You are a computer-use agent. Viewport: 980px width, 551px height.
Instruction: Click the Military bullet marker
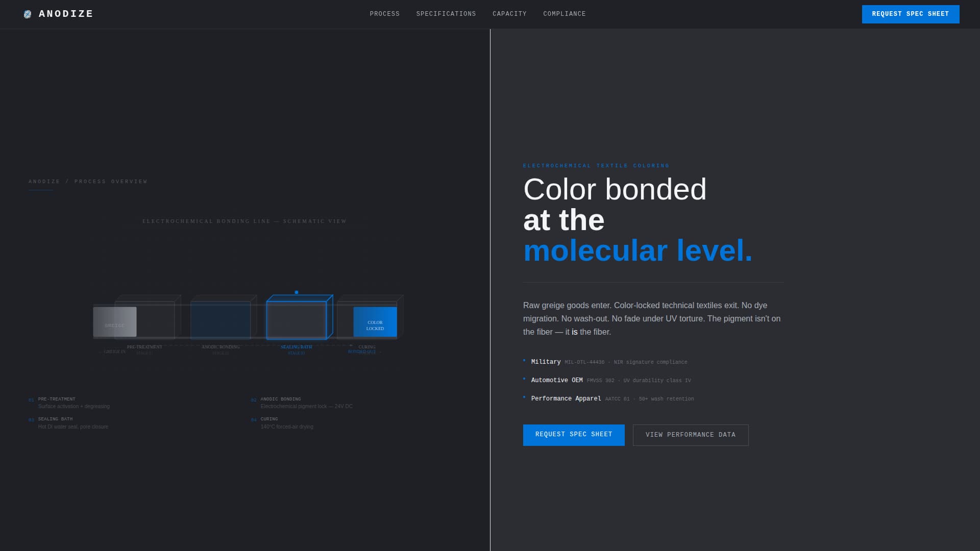(524, 361)
